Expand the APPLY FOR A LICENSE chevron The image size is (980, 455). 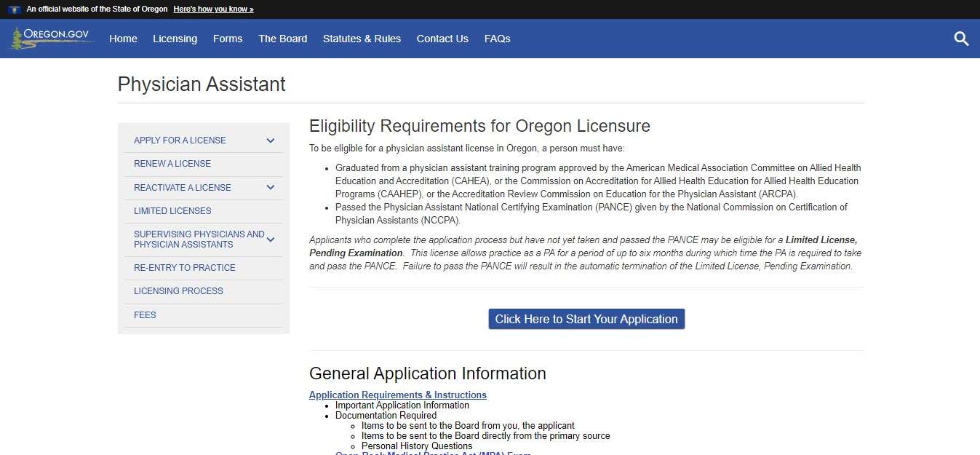click(x=270, y=140)
